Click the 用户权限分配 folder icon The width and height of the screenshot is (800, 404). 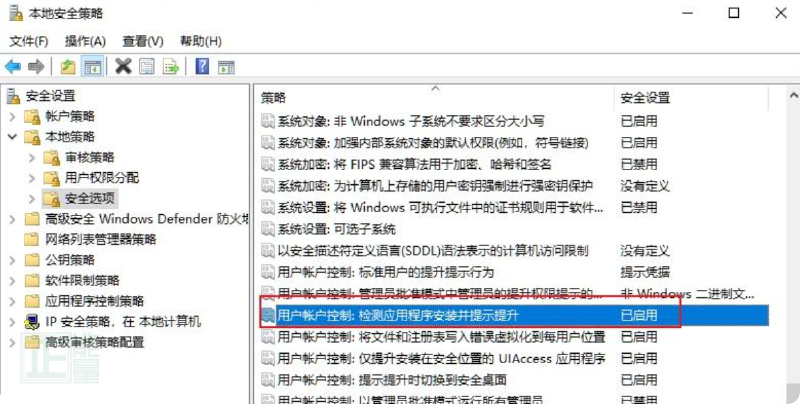pyautogui.click(x=52, y=178)
